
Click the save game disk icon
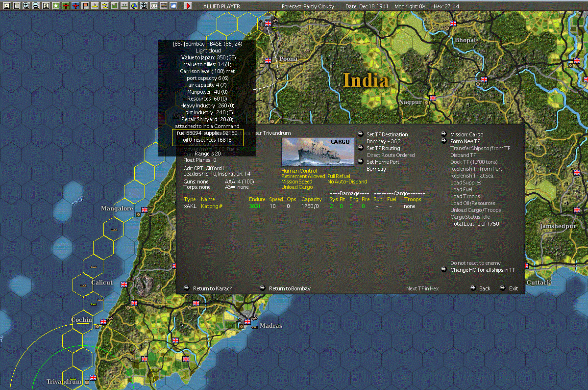7,6
